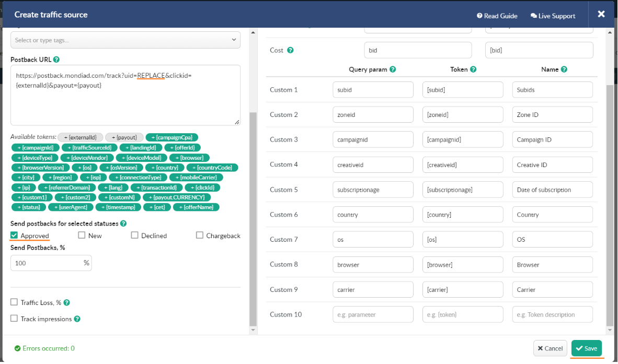618x364 pixels.
Task: Click the Custom 10 query param field
Action: coord(373,315)
